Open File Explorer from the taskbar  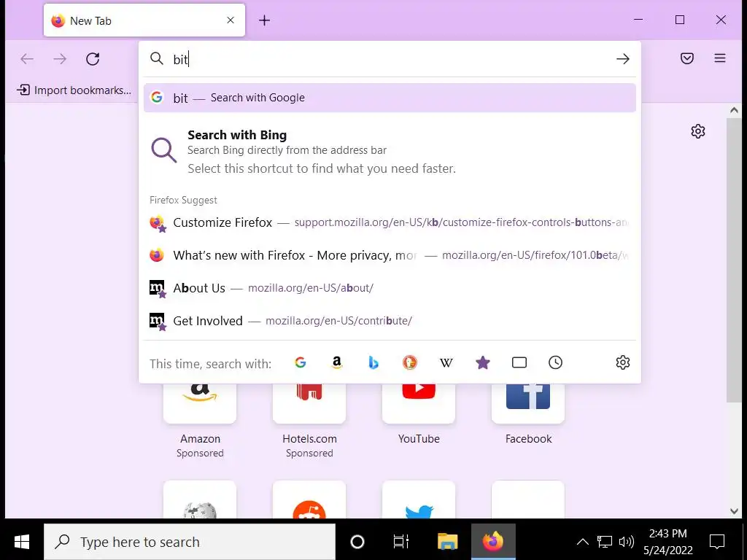448,542
